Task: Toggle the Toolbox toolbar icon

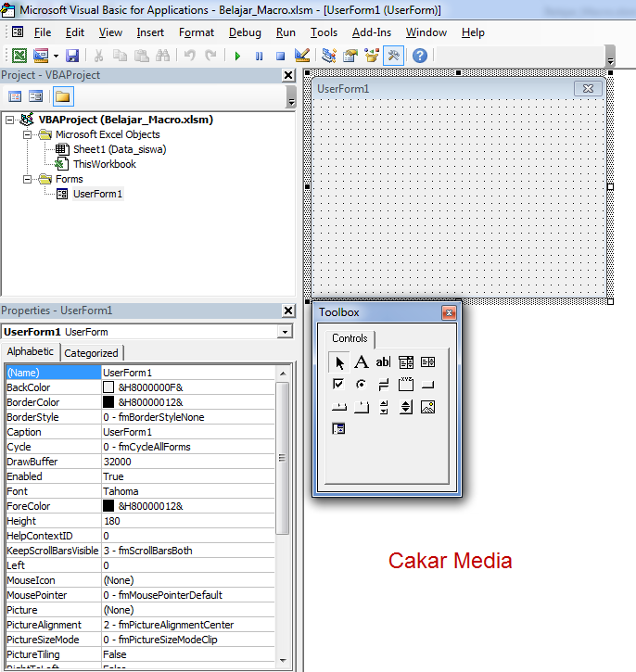Action: click(x=393, y=56)
